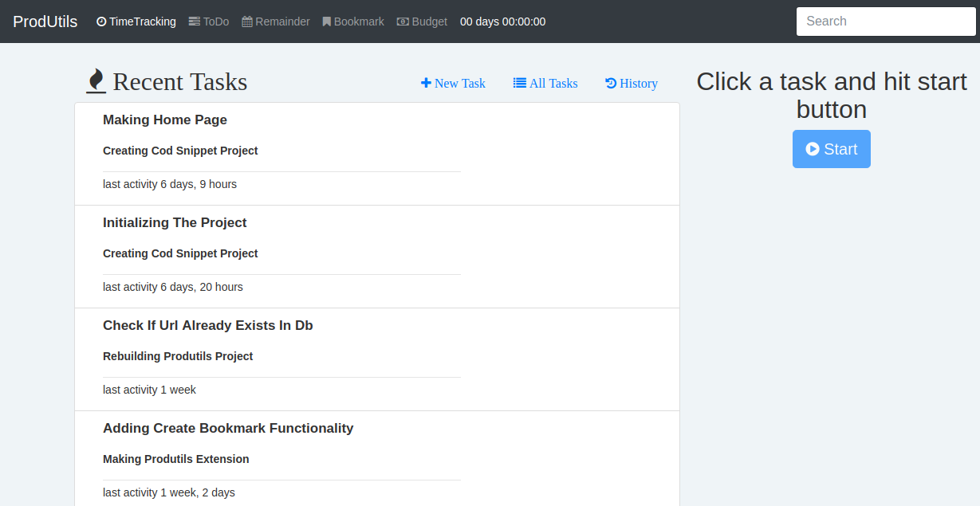The height and width of the screenshot is (506, 980).
Task: Click the flame icon beside Recent Tasks
Action: coord(96,80)
